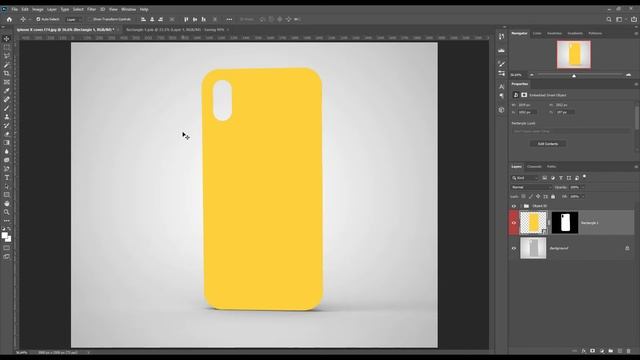Click the Navigator preview thumbnail

(574, 54)
